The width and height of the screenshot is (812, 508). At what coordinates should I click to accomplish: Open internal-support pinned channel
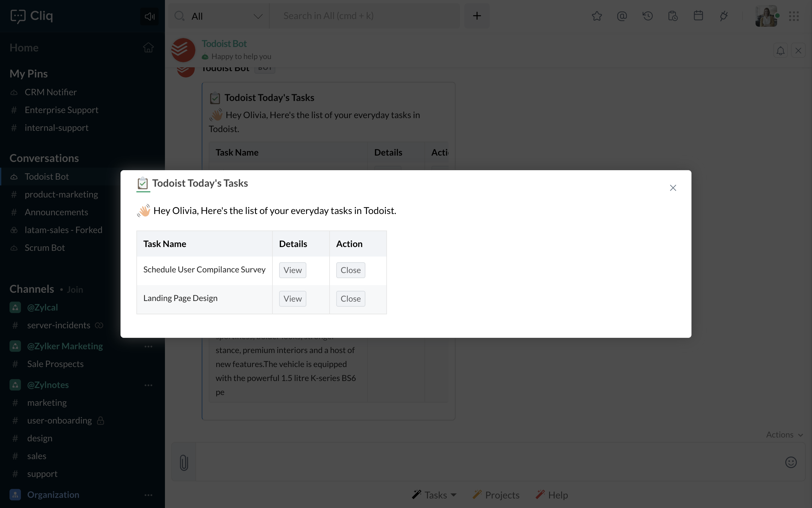coord(56,128)
